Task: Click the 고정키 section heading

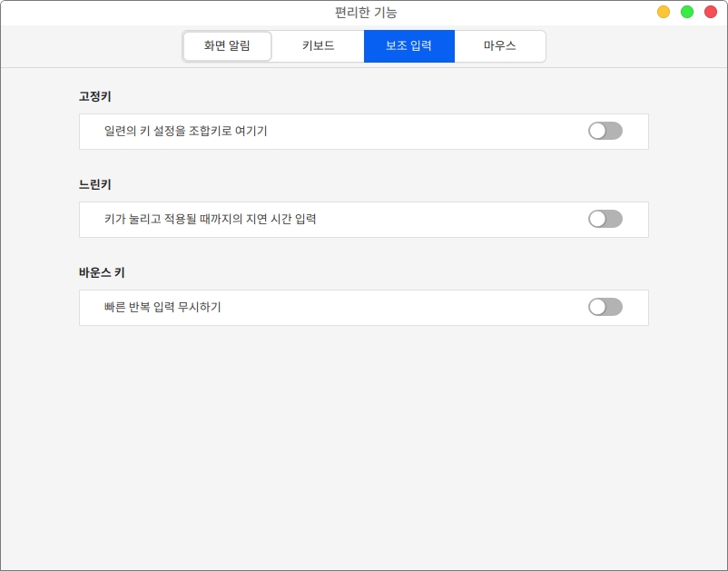Action: click(x=95, y=96)
